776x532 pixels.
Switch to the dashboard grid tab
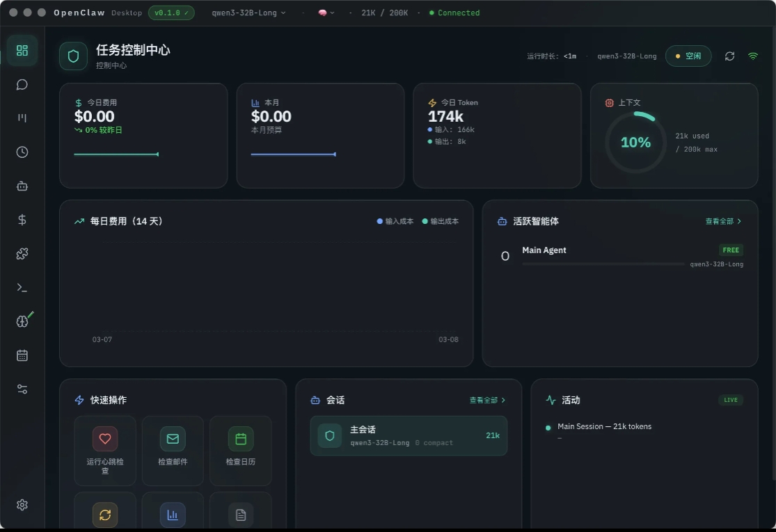pyautogui.click(x=22, y=51)
